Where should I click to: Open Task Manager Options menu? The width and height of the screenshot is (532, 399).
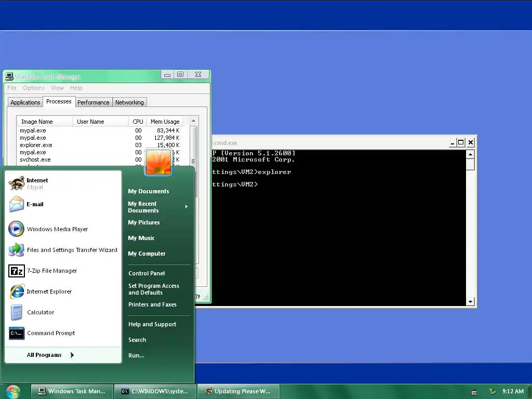click(34, 88)
